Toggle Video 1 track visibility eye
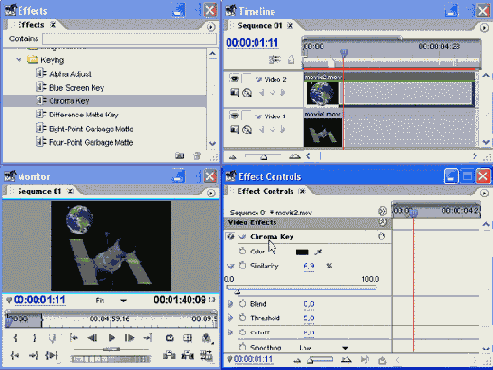The image size is (493, 370). [235, 115]
